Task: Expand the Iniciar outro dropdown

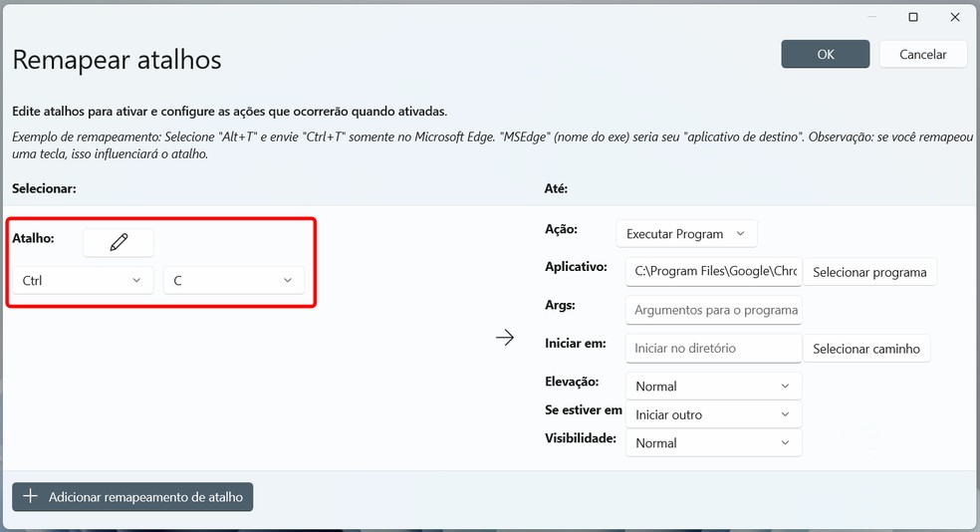Action: [713, 414]
